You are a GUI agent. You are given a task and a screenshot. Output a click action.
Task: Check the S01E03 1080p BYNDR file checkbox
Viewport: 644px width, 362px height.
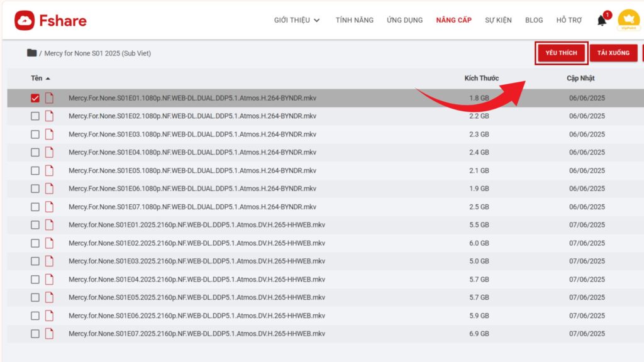35,134
